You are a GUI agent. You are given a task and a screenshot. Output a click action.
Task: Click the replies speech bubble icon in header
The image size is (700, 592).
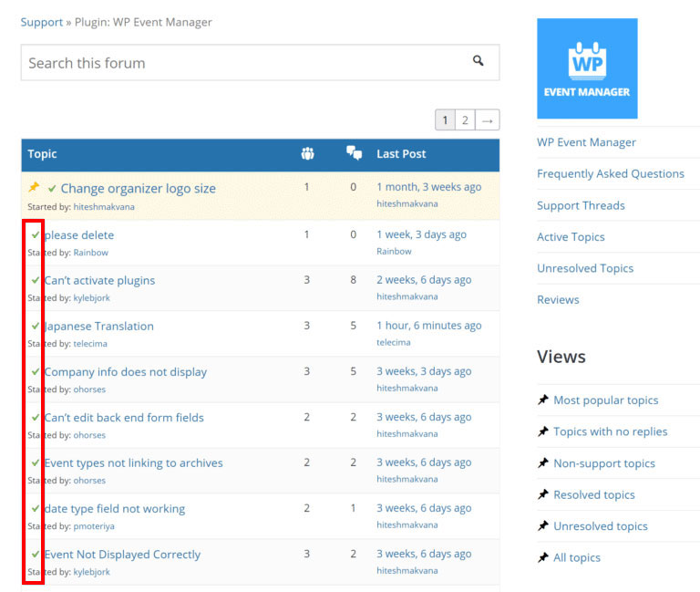coord(354,154)
